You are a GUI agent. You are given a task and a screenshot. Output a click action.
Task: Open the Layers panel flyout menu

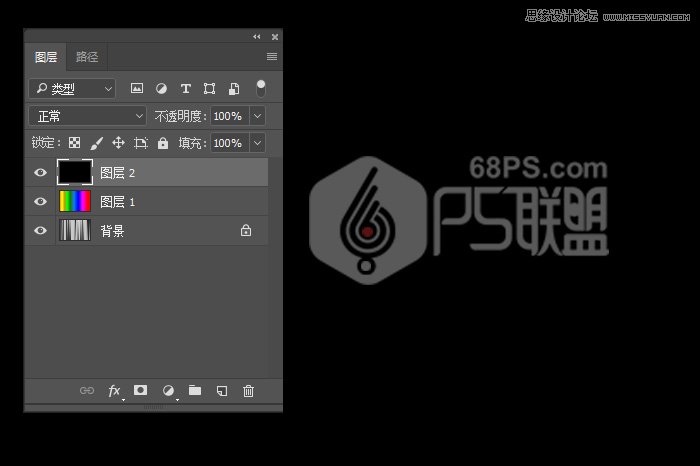[272, 57]
